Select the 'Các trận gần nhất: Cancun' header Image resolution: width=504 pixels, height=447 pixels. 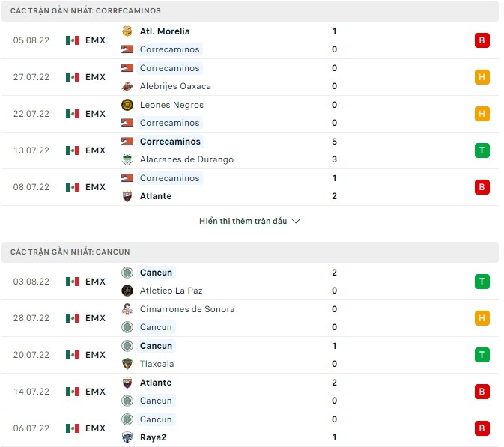click(x=70, y=252)
